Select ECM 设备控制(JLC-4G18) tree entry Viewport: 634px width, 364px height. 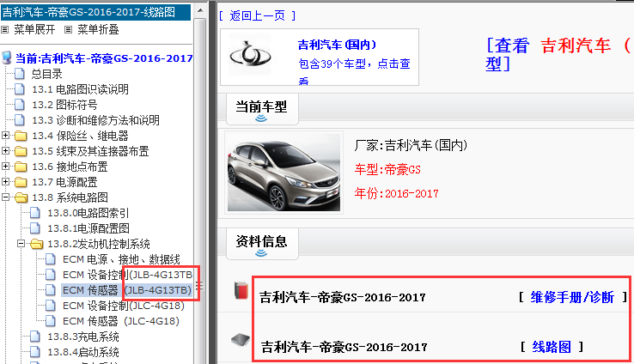(124, 306)
